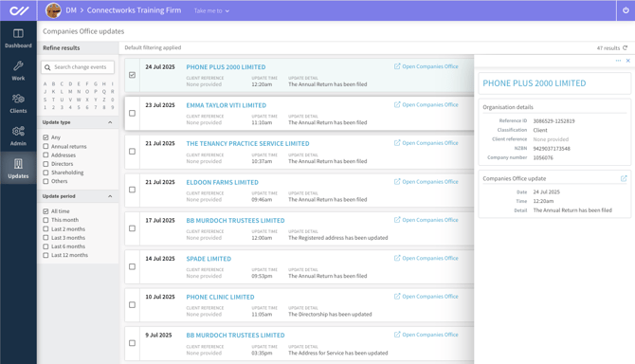Click the 47 results count text

coord(608,48)
